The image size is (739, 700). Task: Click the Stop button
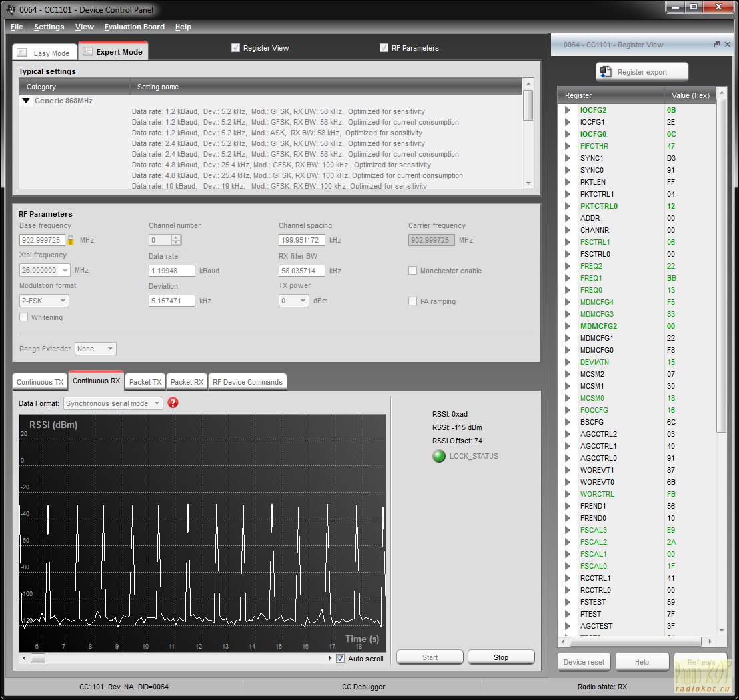click(501, 657)
